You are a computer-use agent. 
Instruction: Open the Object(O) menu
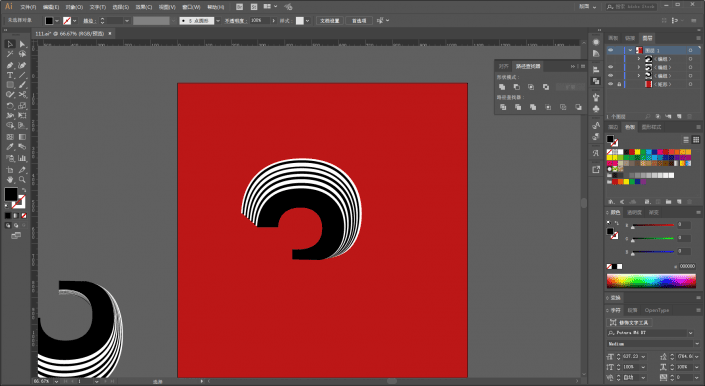74,7
